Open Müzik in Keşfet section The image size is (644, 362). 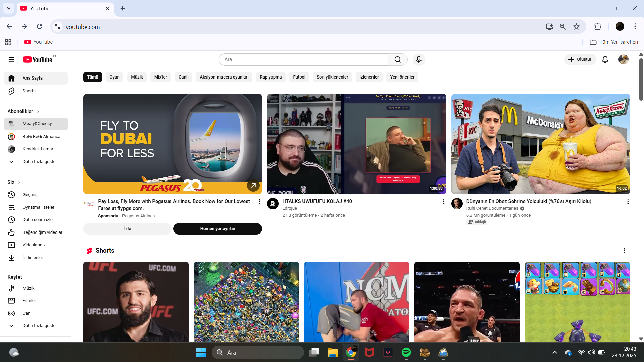[36, 288]
